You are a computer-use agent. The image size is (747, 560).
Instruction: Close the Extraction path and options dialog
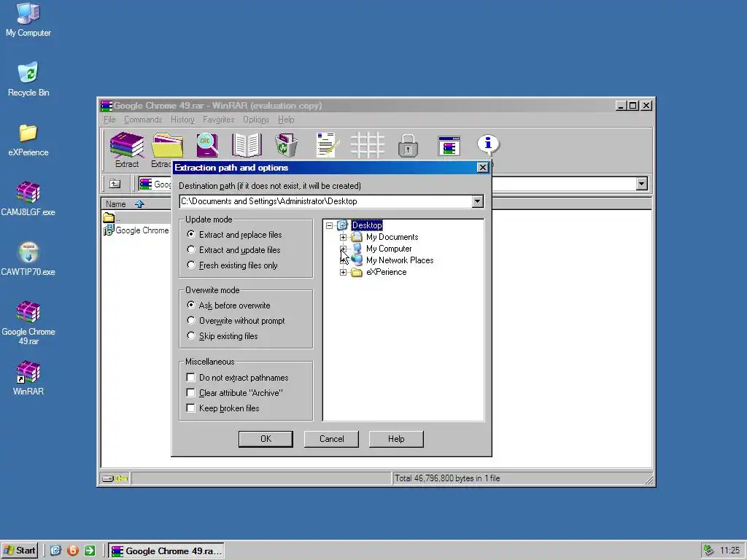point(483,168)
